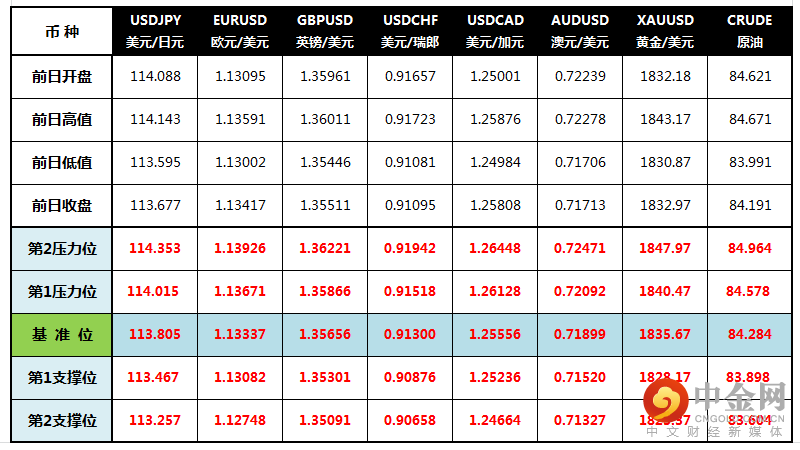Select the 第1支撑位 row label
The width and height of the screenshot is (800, 450).
pos(62,378)
